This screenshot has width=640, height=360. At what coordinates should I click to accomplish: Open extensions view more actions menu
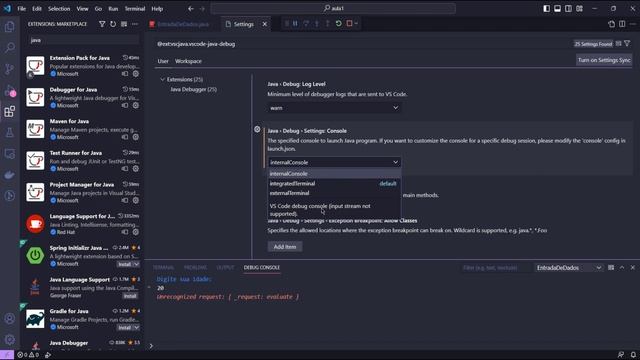135,24
